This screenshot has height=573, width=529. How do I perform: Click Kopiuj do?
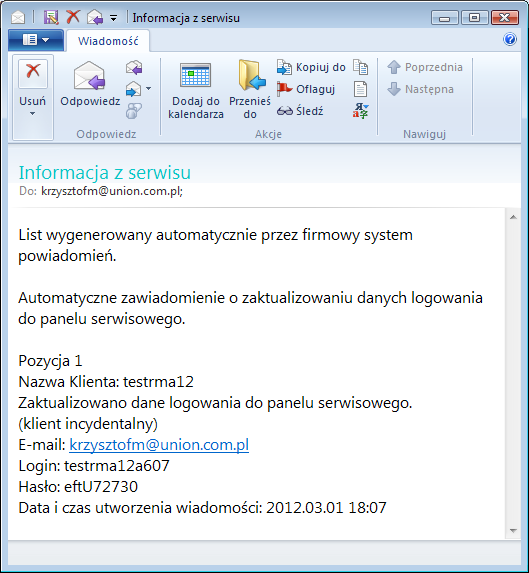[311, 67]
